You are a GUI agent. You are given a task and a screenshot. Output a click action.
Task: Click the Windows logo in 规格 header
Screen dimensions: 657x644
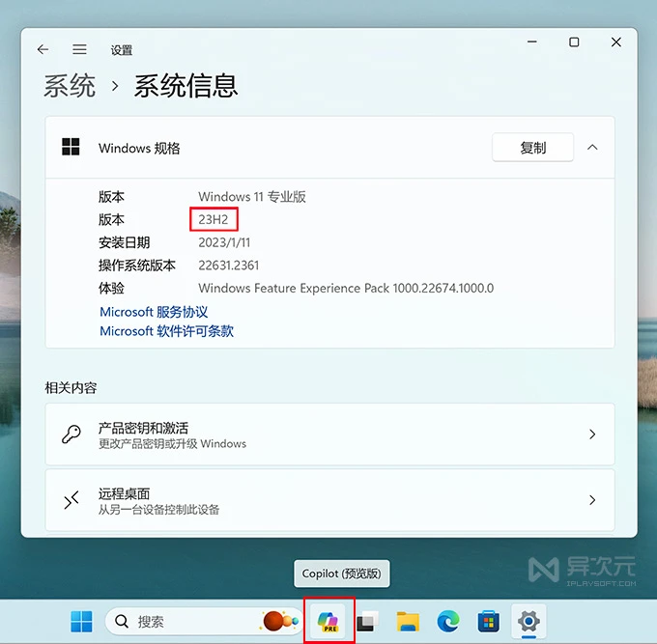click(71, 147)
